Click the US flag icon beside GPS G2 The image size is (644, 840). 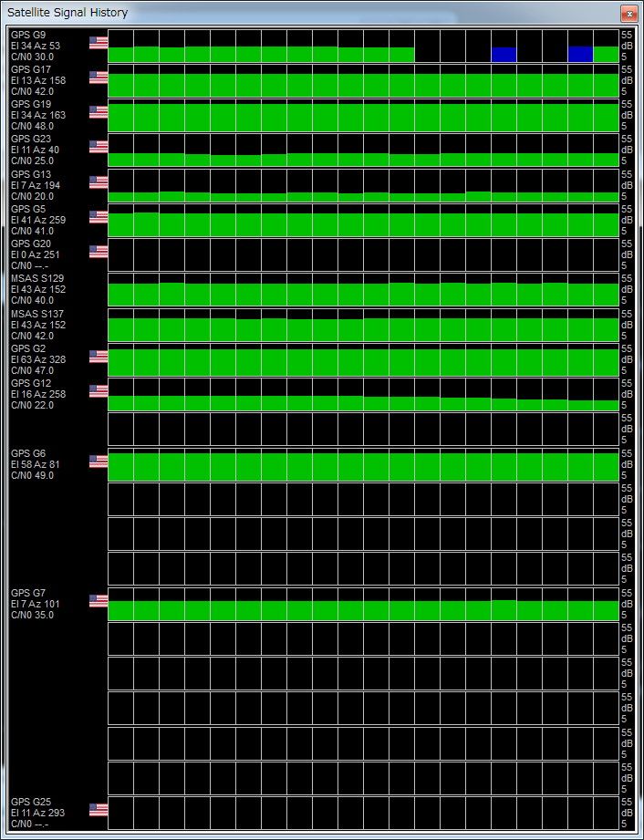coord(99,357)
